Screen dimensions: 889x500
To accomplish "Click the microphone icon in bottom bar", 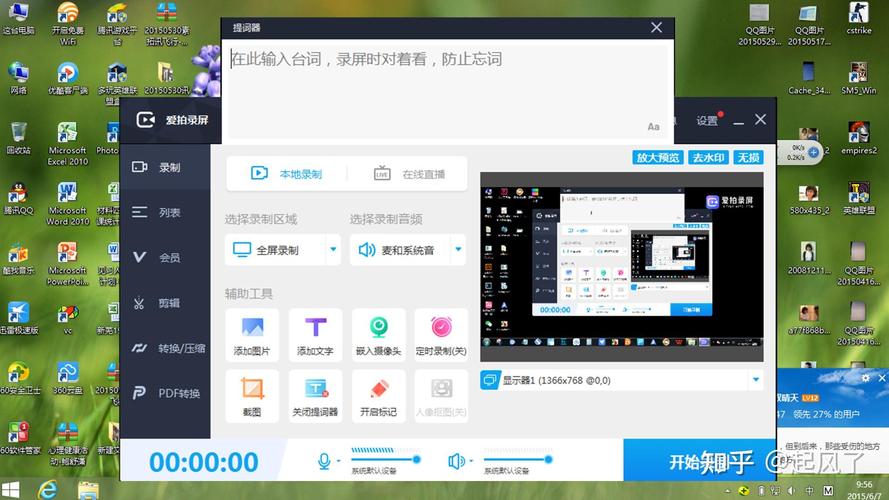I will [x=324, y=461].
